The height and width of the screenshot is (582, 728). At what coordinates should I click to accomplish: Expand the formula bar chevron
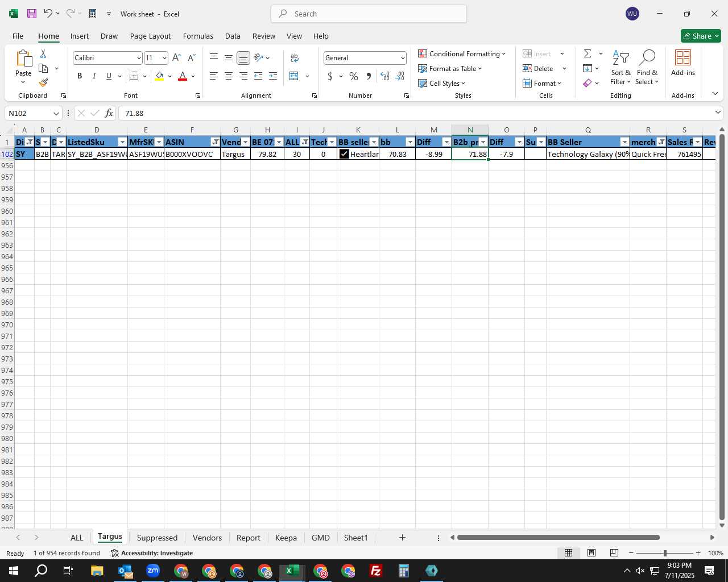coord(718,113)
